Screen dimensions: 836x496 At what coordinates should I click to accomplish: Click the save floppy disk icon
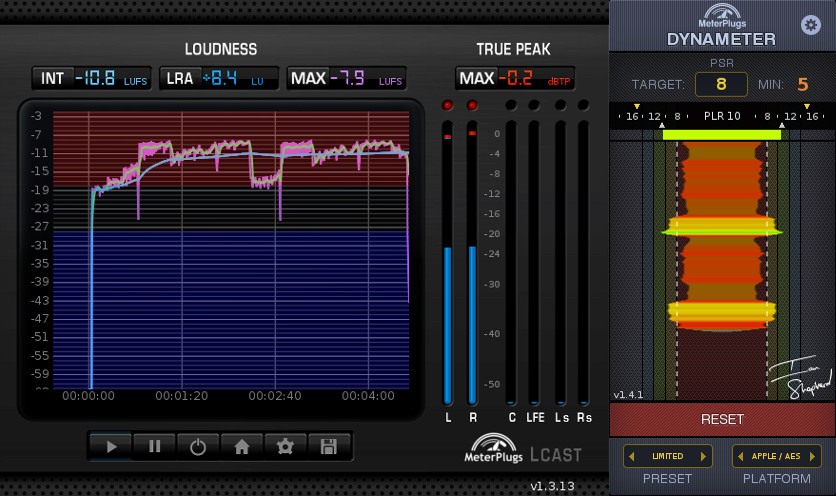coord(328,446)
